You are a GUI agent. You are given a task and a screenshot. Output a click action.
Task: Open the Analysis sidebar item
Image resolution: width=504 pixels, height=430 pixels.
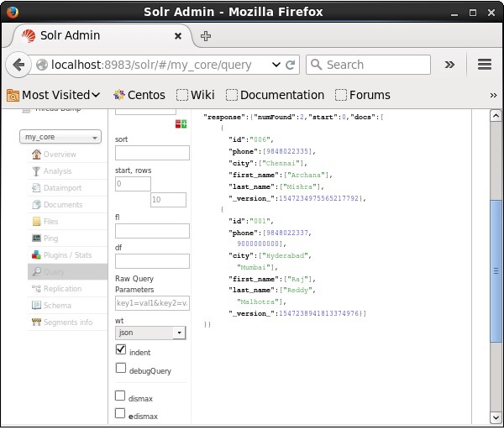click(x=57, y=171)
